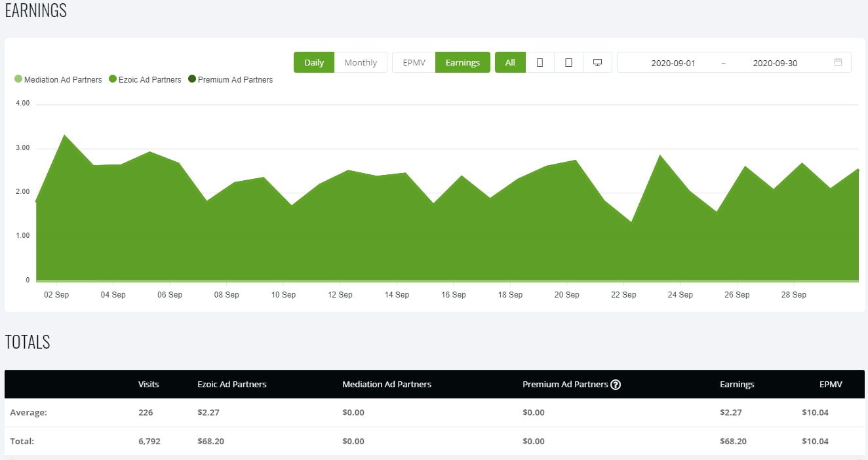Select Total row label

tap(22, 441)
